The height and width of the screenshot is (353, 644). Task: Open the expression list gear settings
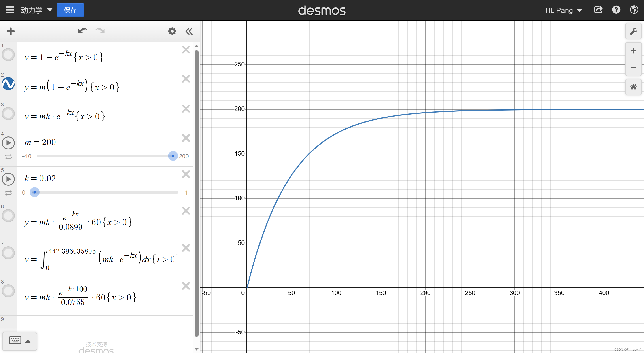(x=172, y=31)
